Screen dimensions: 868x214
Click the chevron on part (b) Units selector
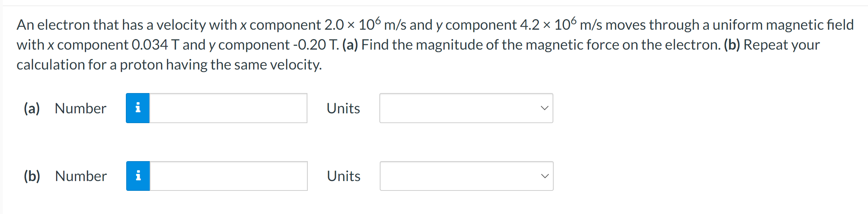coord(545,176)
